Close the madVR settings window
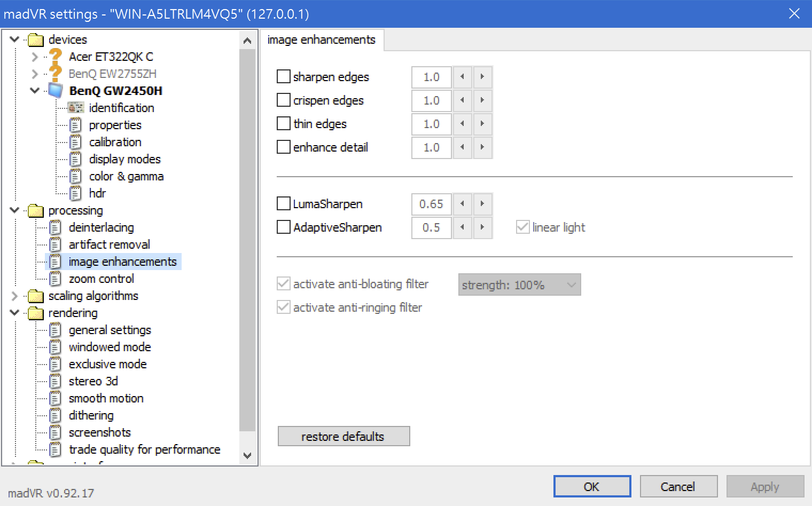812x506 pixels. point(794,13)
